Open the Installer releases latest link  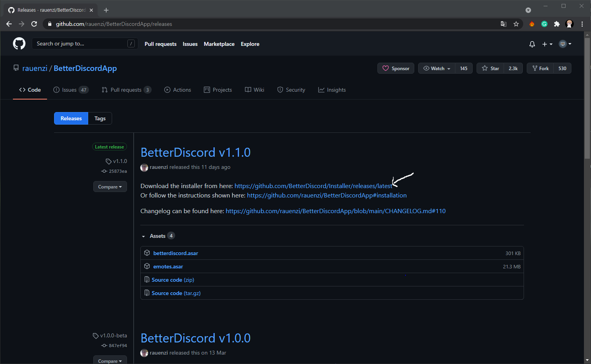(x=313, y=186)
